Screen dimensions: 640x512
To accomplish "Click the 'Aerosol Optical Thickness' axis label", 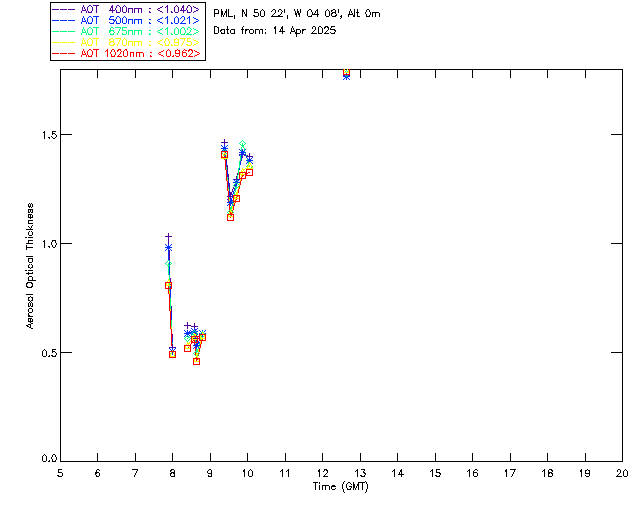I will 30,266.
